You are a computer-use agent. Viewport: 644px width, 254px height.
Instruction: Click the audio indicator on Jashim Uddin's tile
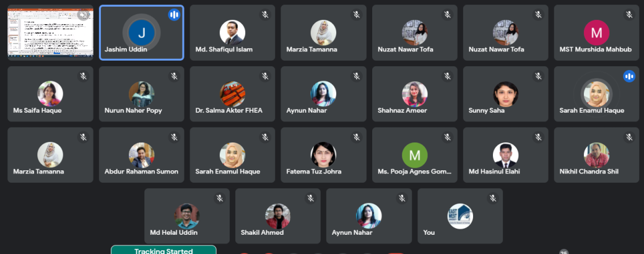(174, 15)
